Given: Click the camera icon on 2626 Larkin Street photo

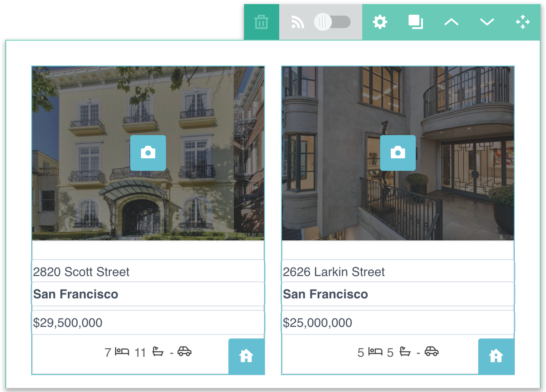Looking at the screenshot, I should coord(397,153).
